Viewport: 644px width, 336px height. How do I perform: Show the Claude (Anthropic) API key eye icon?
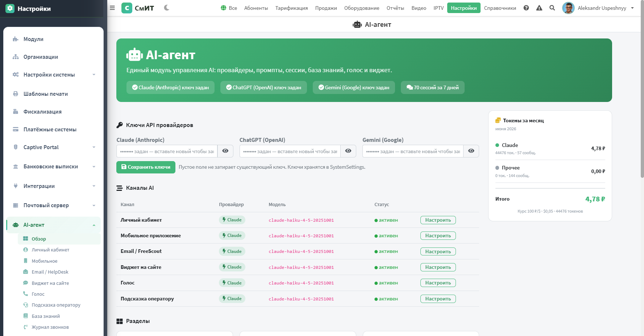225,151
